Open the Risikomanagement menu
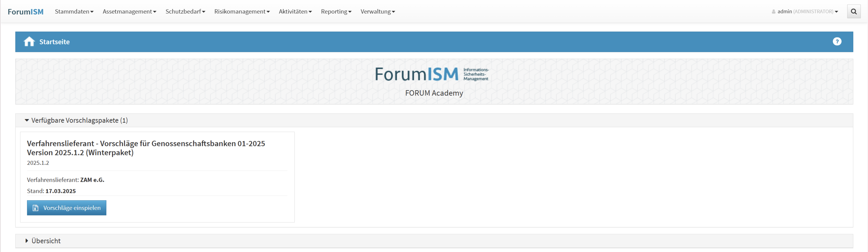The image size is (868, 252). [242, 11]
